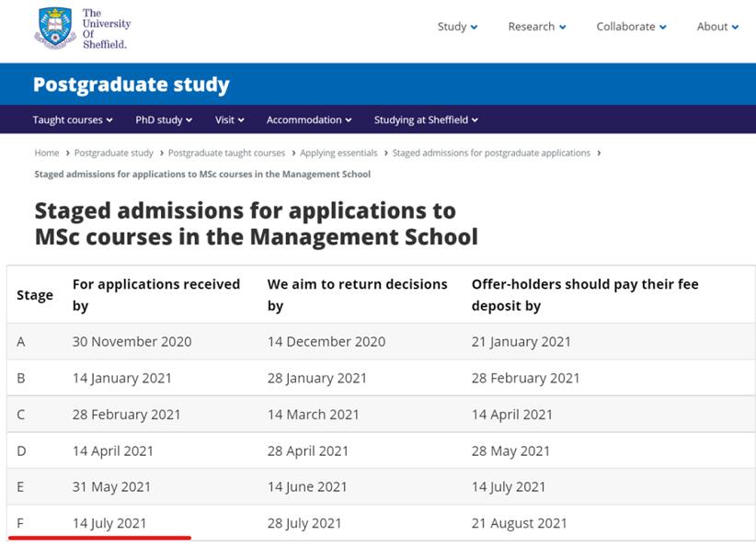Click Postgraduate study breadcrumb link
Viewport: 756px width, 547px height.
(x=114, y=153)
